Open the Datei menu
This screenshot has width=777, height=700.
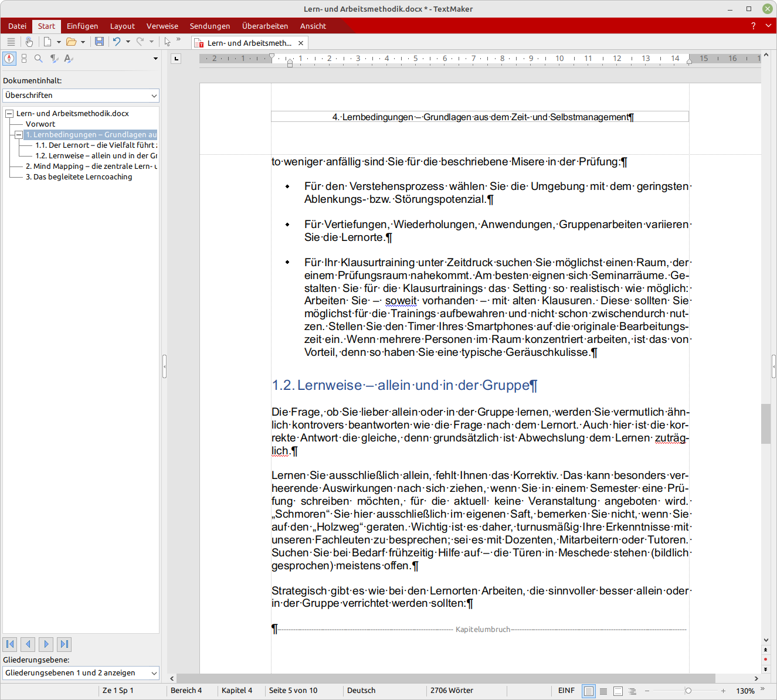(18, 26)
